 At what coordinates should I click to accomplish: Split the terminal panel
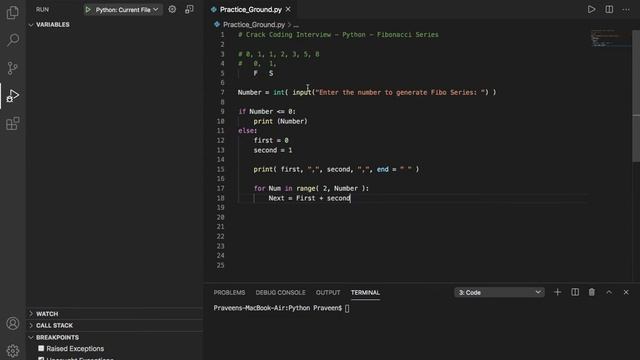coord(575,292)
